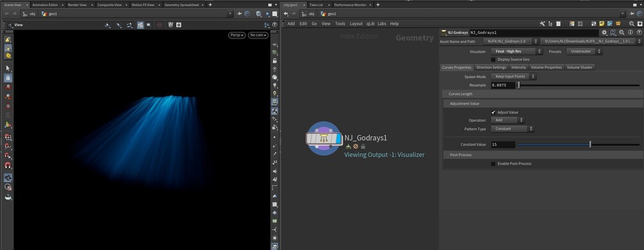The image size is (644, 250).
Task: Click the Resample value input field
Action: tap(503, 85)
